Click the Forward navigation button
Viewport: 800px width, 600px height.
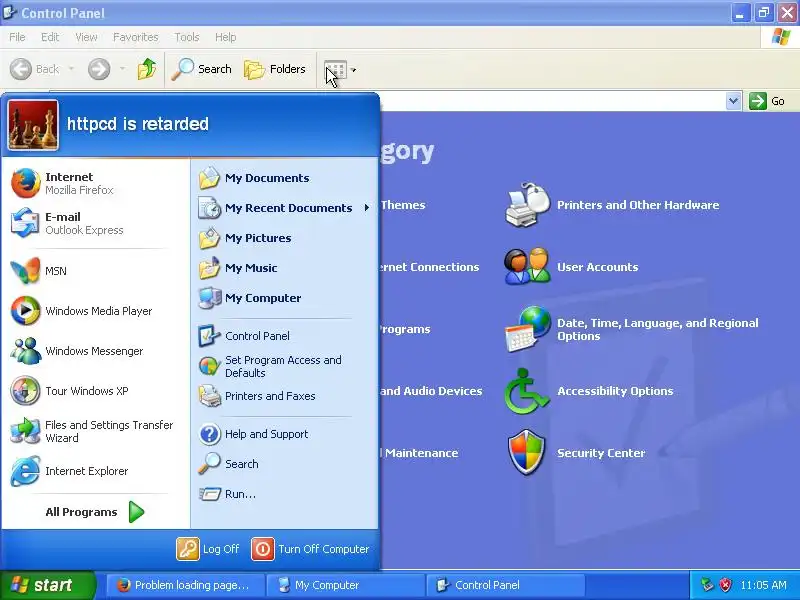(x=99, y=69)
